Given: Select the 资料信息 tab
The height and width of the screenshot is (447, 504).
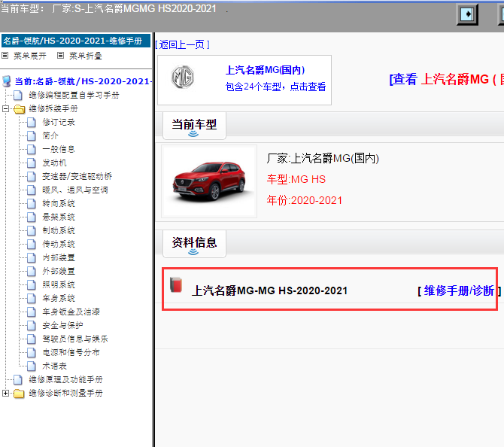Looking at the screenshot, I should [194, 243].
